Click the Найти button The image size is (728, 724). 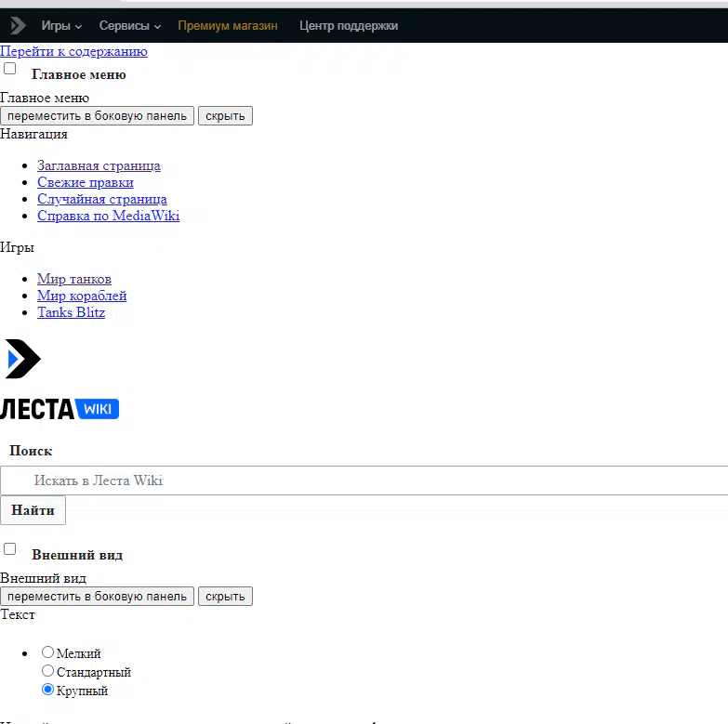click(x=33, y=510)
